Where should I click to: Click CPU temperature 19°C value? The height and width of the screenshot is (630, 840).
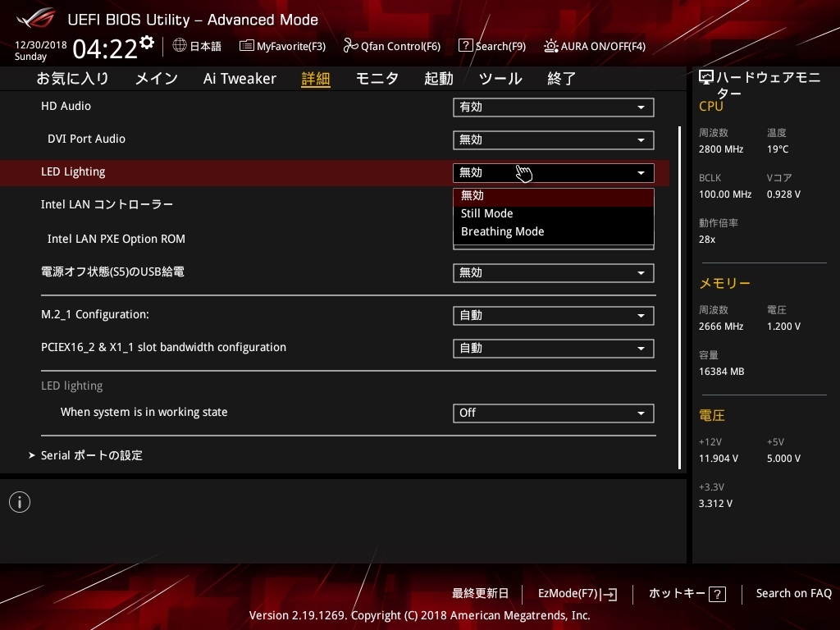point(778,149)
